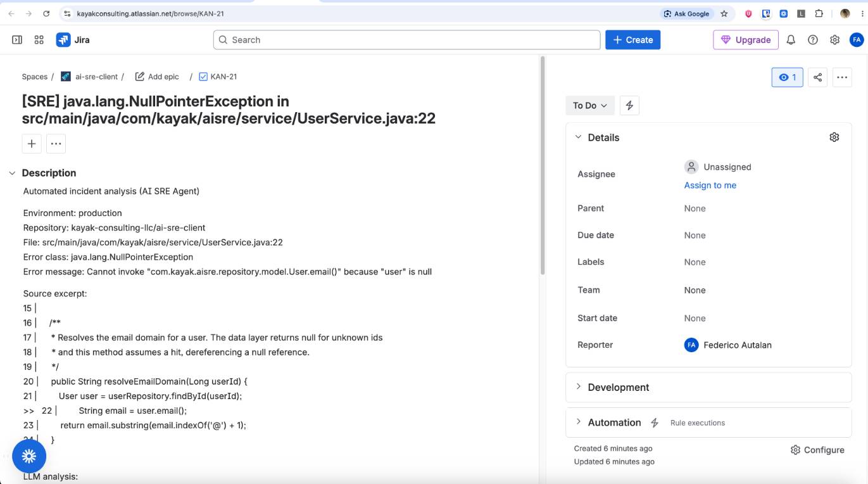
Task: Click Add epic in breadcrumb
Action: (157, 77)
